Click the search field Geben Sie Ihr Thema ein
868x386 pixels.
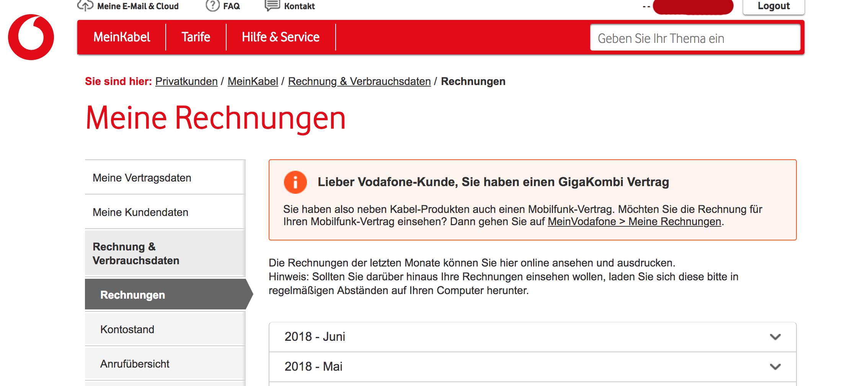pyautogui.click(x=695, y=38)
